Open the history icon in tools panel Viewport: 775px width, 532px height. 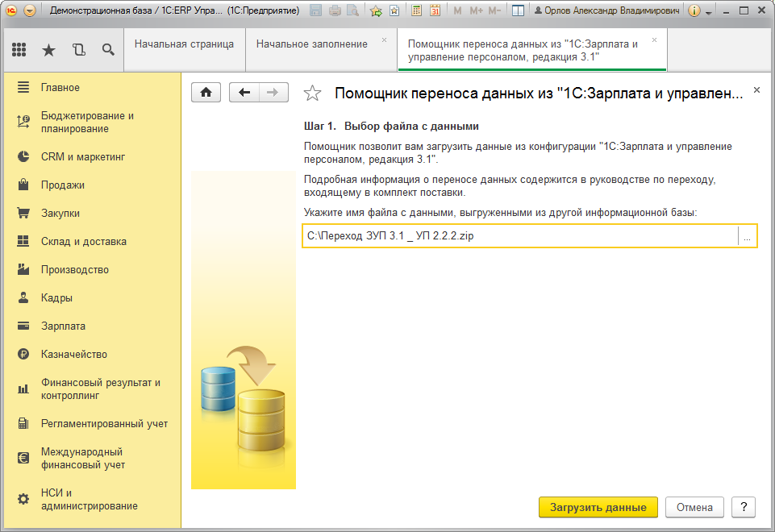point(78,50)
